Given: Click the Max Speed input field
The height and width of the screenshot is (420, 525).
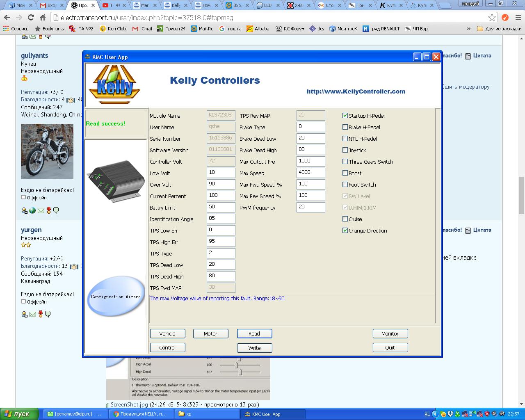Looking at the screenshot, I should click(311, 173).
